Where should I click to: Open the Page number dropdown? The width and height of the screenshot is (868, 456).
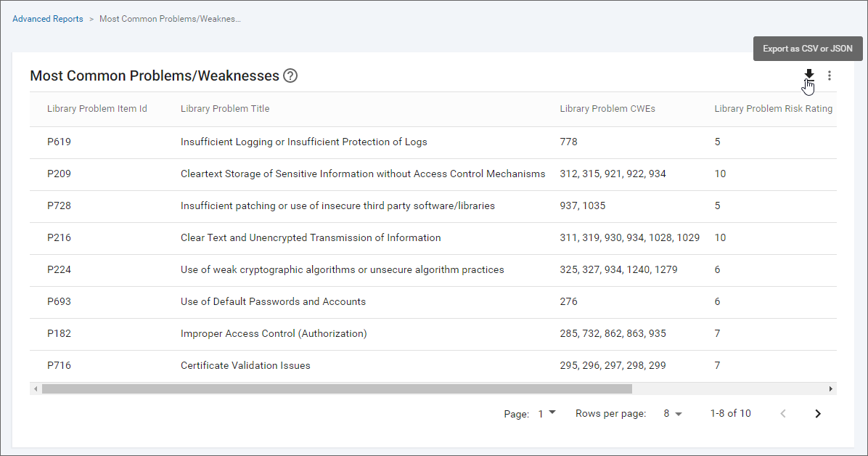point(546,413)
